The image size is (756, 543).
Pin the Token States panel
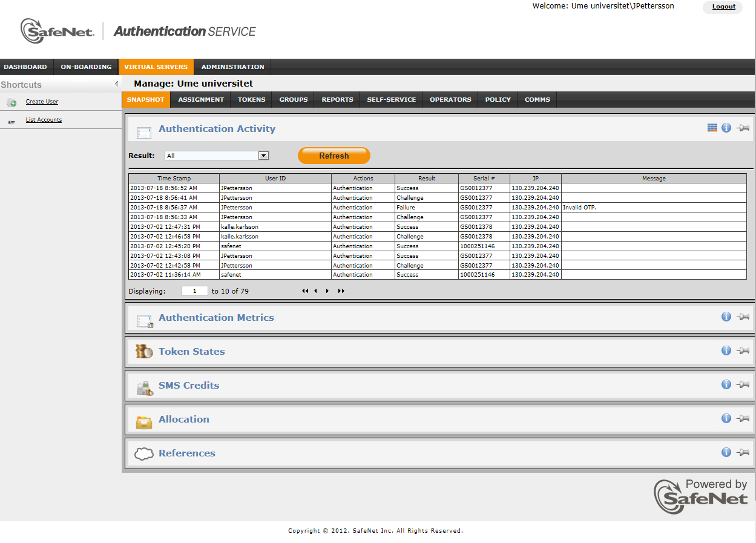[743, 350]
